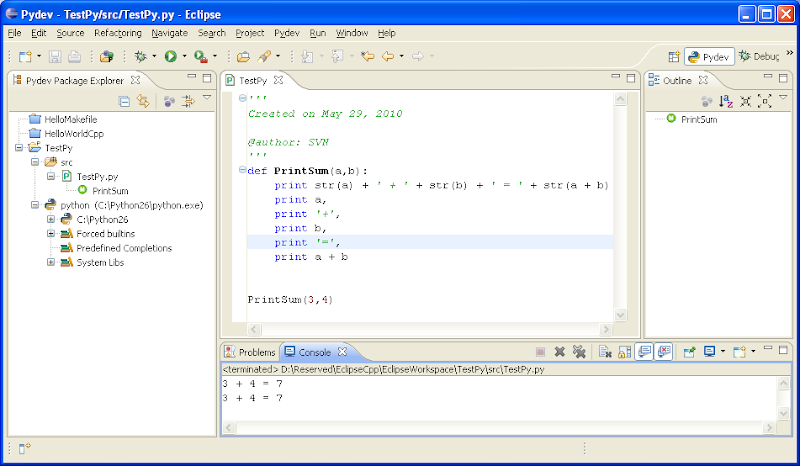Collapse the TestPy project node

tap(19, 148)
